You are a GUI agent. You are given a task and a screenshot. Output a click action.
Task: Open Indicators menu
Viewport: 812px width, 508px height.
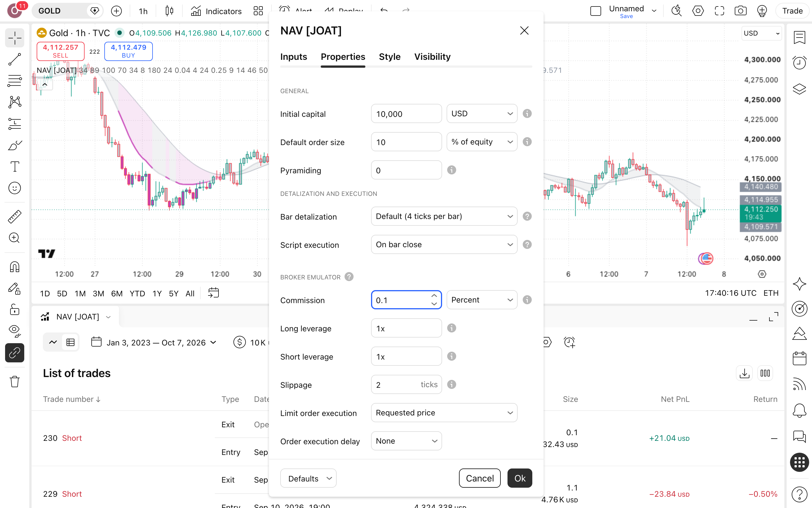point(216,11)
